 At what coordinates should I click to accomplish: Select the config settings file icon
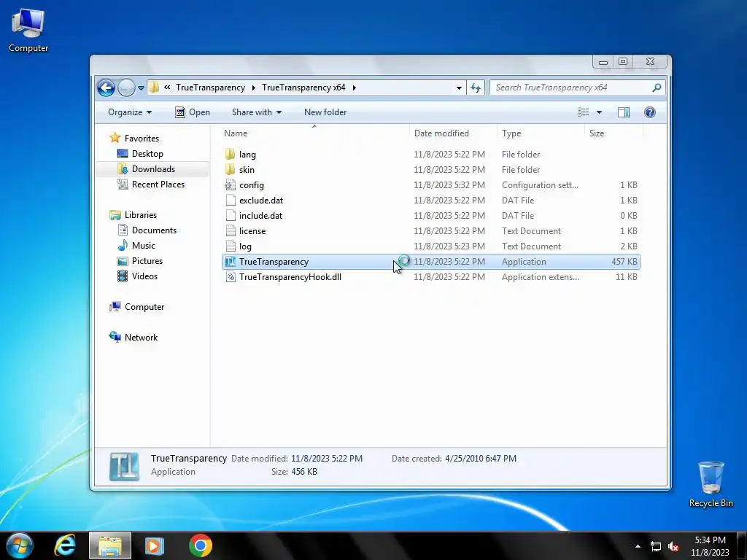[230, 184]
